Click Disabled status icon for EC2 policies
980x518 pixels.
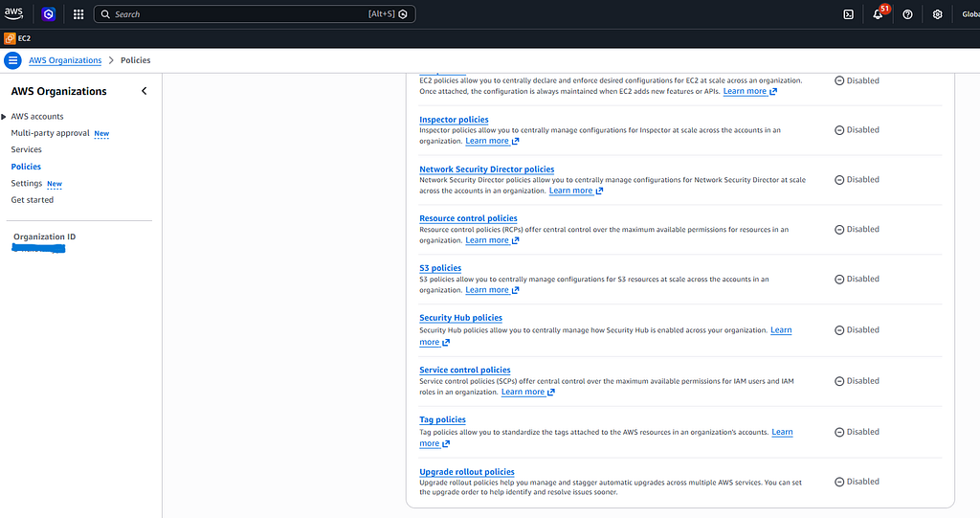pyautogui.click(x=839, y=80)
